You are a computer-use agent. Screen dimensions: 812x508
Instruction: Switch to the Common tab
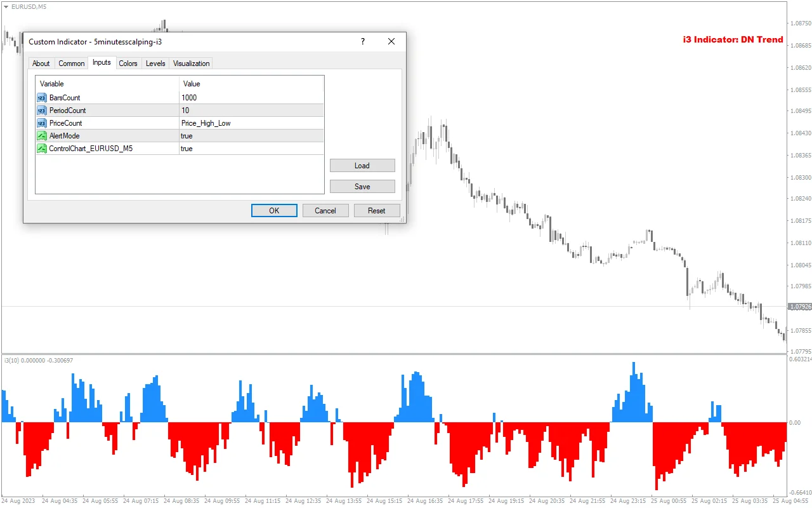pyautogui.click(x=71, y=63)
